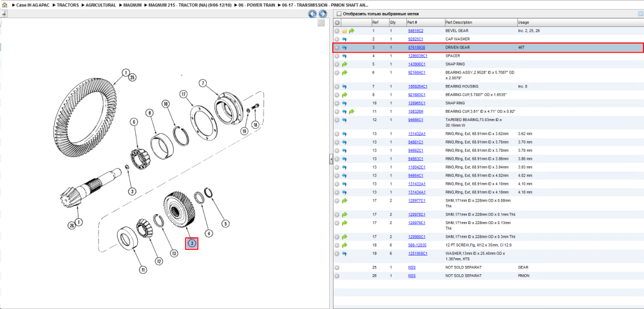
Task: Open part number link 1286039C1
Action: coord(418,56)
